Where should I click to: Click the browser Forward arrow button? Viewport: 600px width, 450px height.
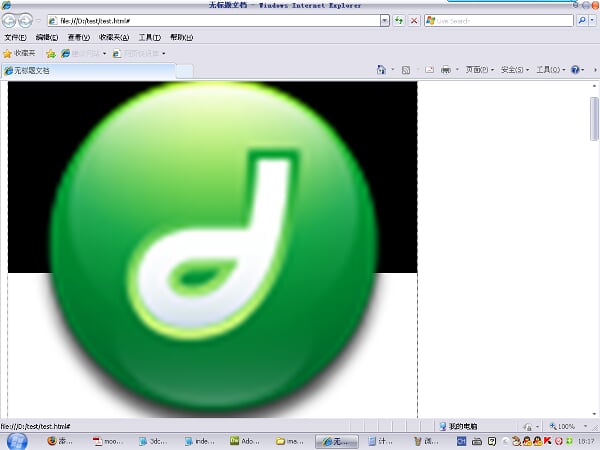tap(25, 20)
